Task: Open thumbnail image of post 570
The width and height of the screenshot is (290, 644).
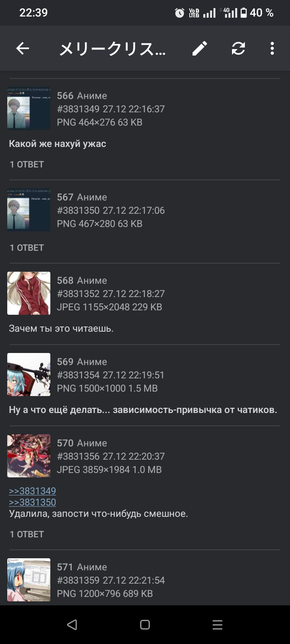Action: 29,456
